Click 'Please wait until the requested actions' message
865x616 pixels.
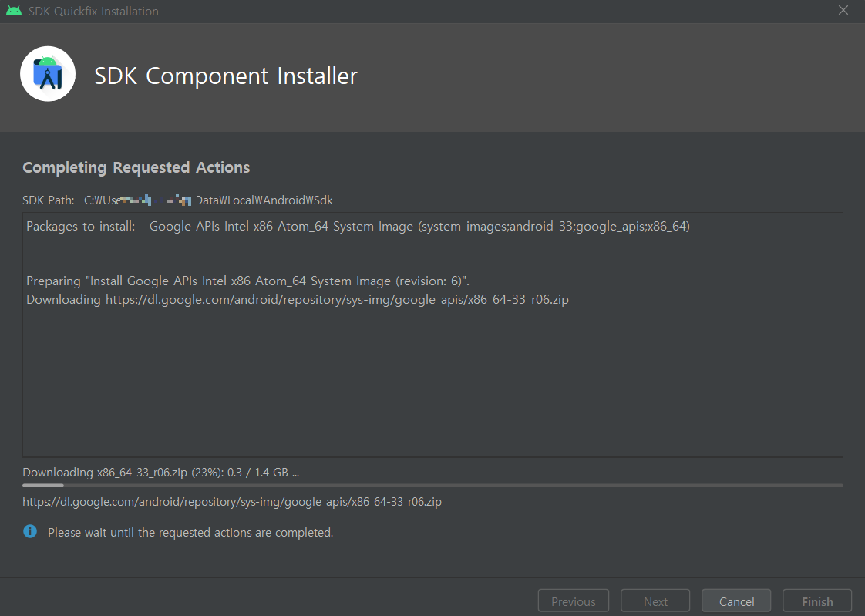click(x=190, y=532)
